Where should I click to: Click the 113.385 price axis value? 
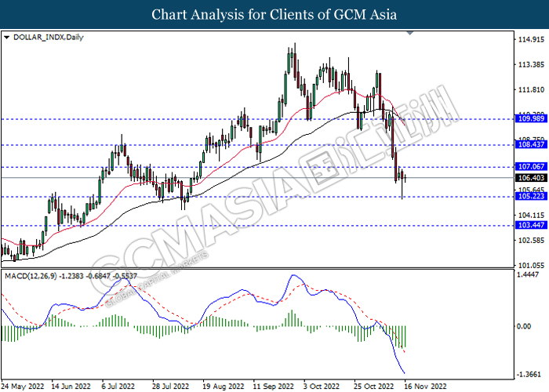coord(531,64)
